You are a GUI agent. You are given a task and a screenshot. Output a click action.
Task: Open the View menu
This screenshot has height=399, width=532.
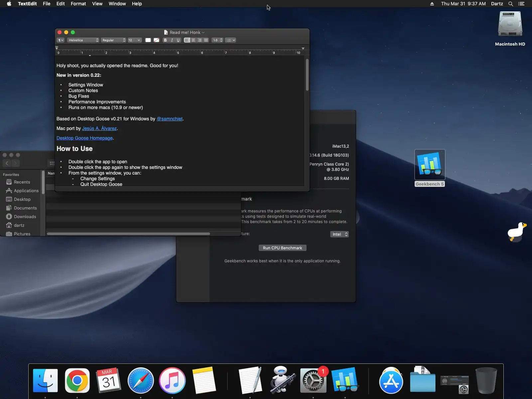pyautogui.click(x=97, y=4)
